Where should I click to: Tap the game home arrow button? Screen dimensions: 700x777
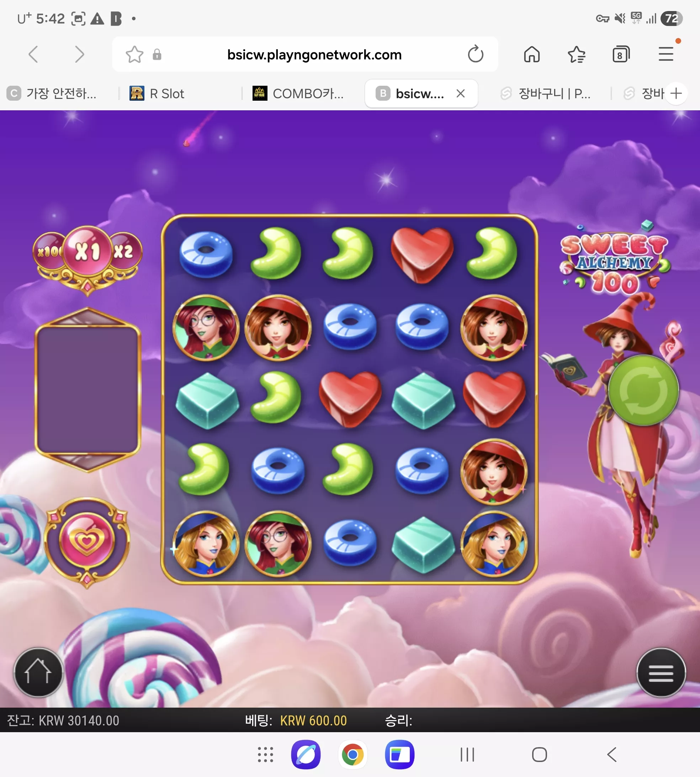tap(38, 672)
